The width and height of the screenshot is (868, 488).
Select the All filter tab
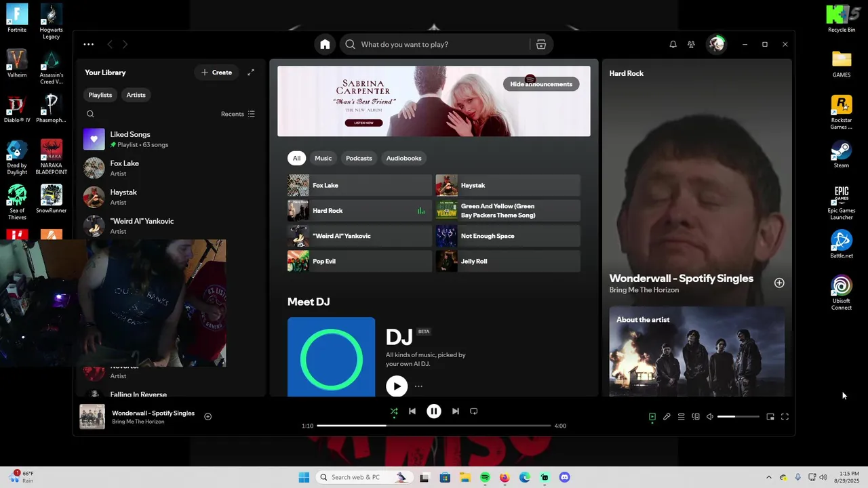pos(296,158)
